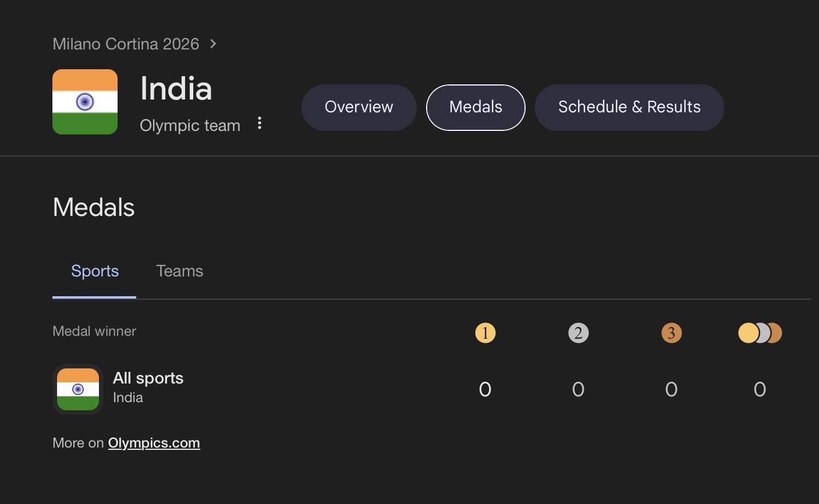The width and height of the screenshot is (819, 504).
Task: Click the India team heading
Action: [x=176, y=89]
